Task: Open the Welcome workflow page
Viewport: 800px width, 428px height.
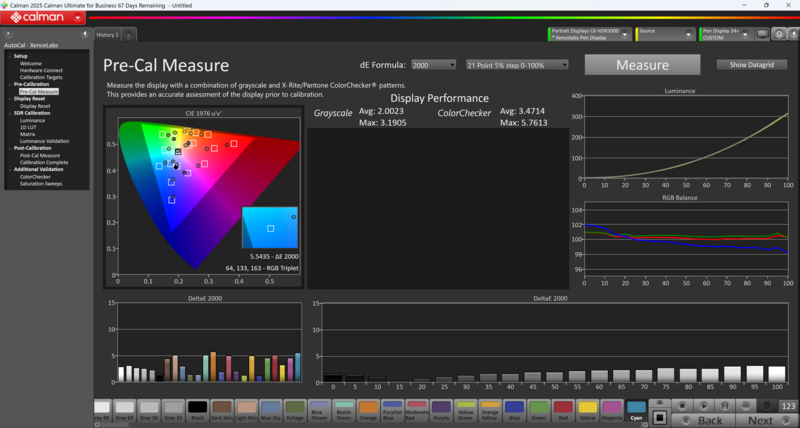Action: [31, 63]
